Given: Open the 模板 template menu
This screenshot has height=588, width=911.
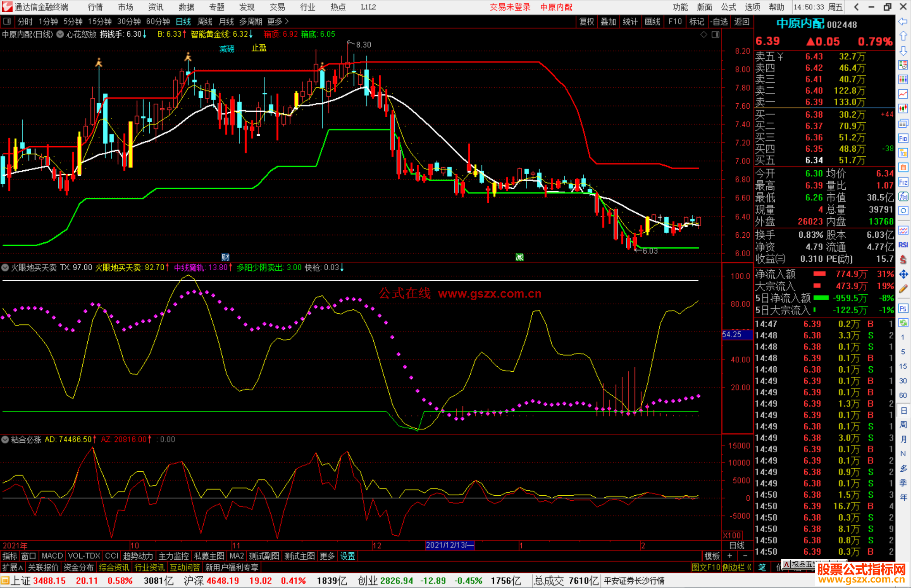Looking at the screenshot, I should [x=712, y=556].
